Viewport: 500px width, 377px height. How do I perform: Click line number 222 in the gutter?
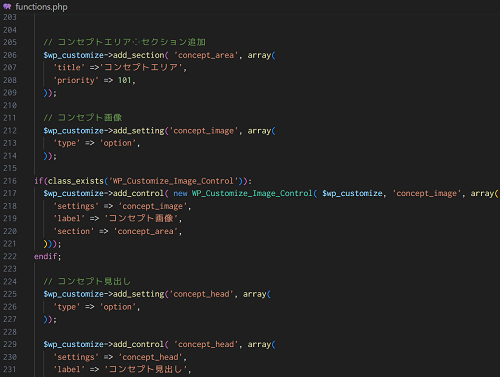[x=10, y=256]
